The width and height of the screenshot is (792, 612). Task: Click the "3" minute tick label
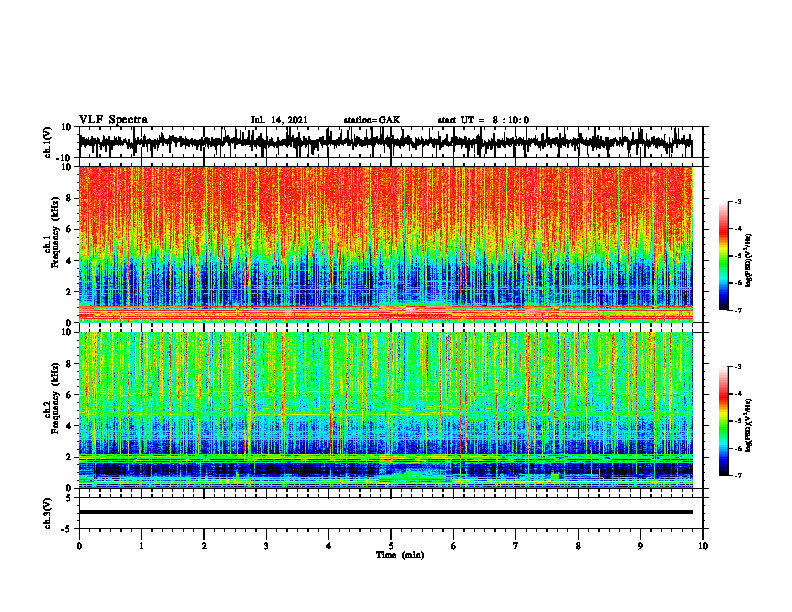266,546
